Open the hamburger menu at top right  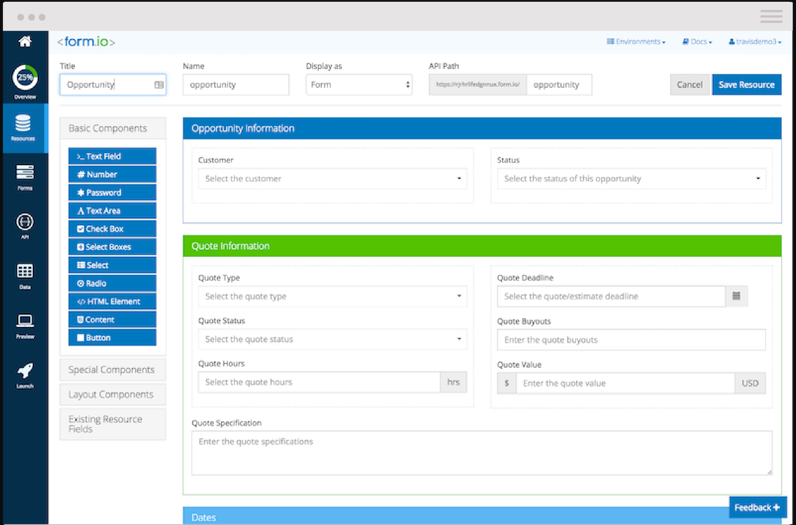(771, 17)
